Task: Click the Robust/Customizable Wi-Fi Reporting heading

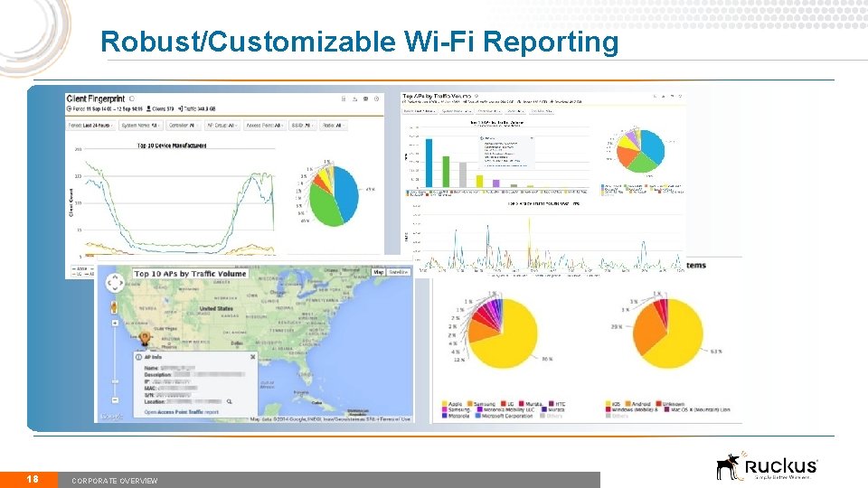Action: coord(360,42)
